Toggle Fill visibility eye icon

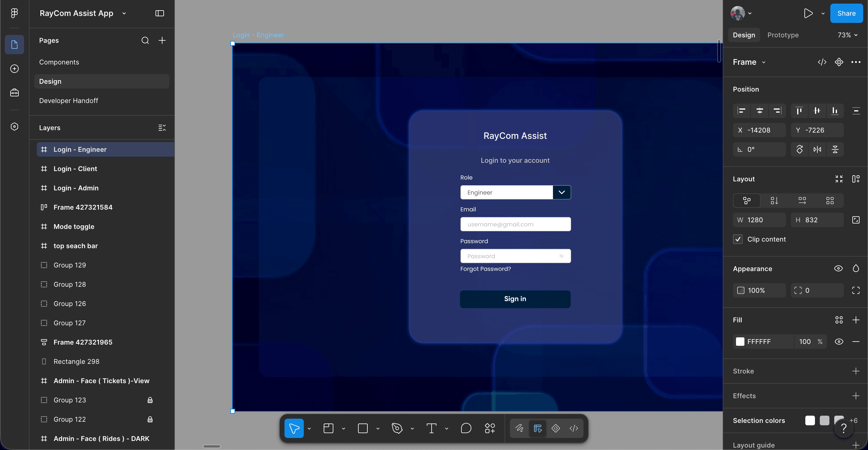click(x=839, y=342)
